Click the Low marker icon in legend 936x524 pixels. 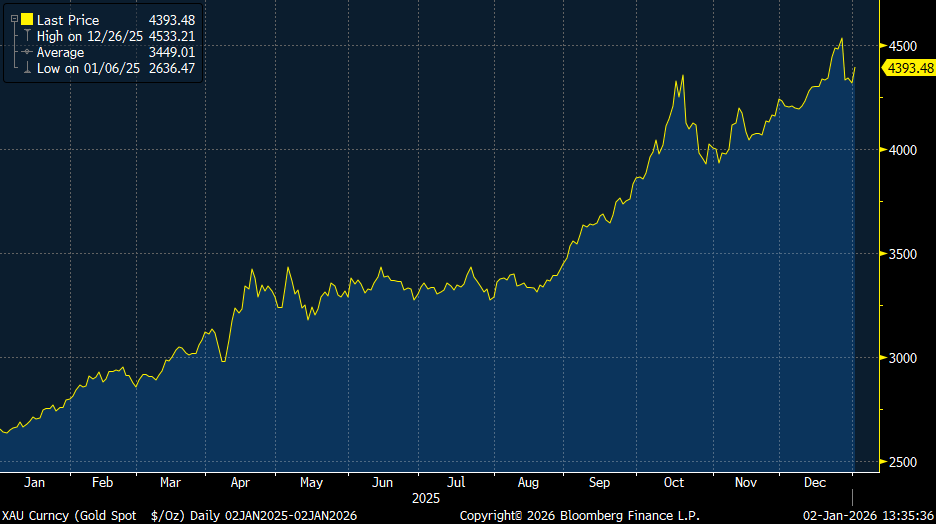tap(27, 68)
